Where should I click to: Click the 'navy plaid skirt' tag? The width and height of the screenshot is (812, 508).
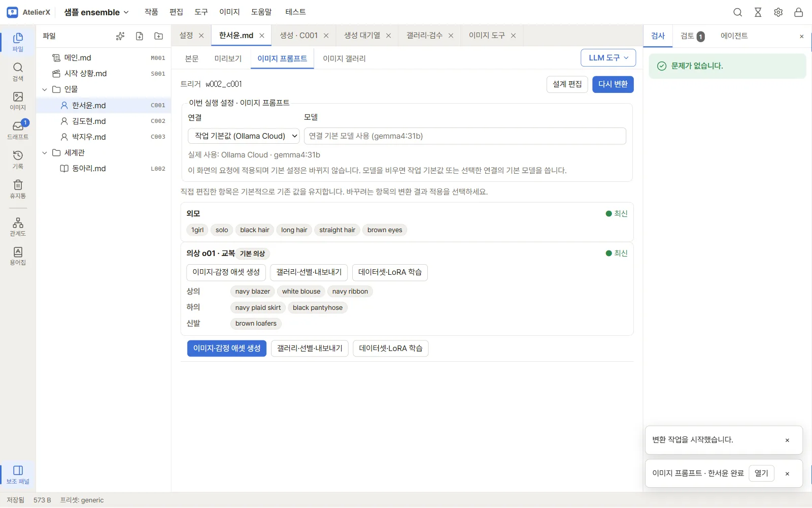[258, 308]
